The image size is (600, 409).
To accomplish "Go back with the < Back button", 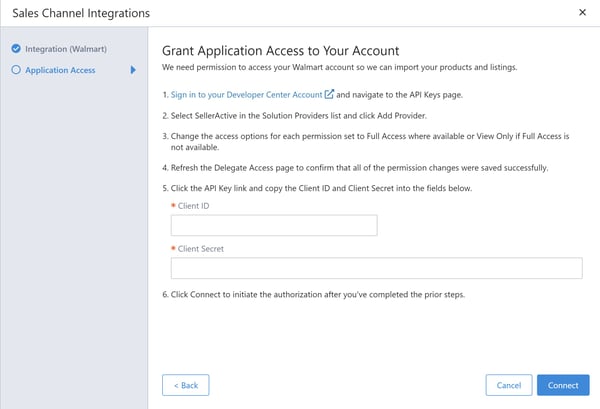I will (x=186, y=385).
